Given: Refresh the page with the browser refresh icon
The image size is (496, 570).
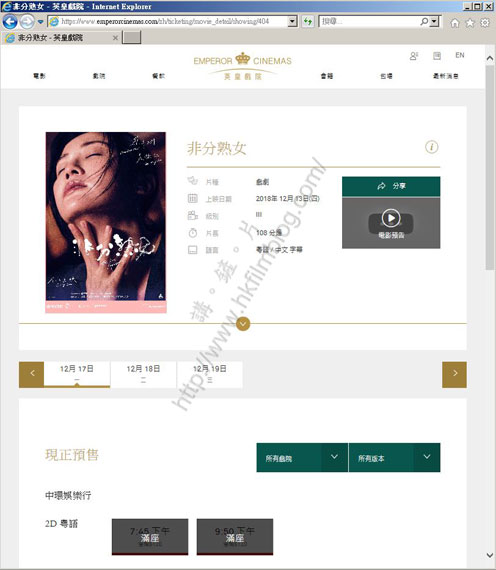Looking at the screenshot, I should [308, 21].
